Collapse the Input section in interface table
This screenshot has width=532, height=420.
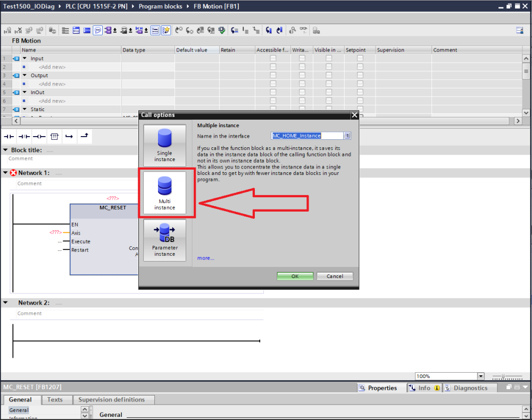[24, 58]
